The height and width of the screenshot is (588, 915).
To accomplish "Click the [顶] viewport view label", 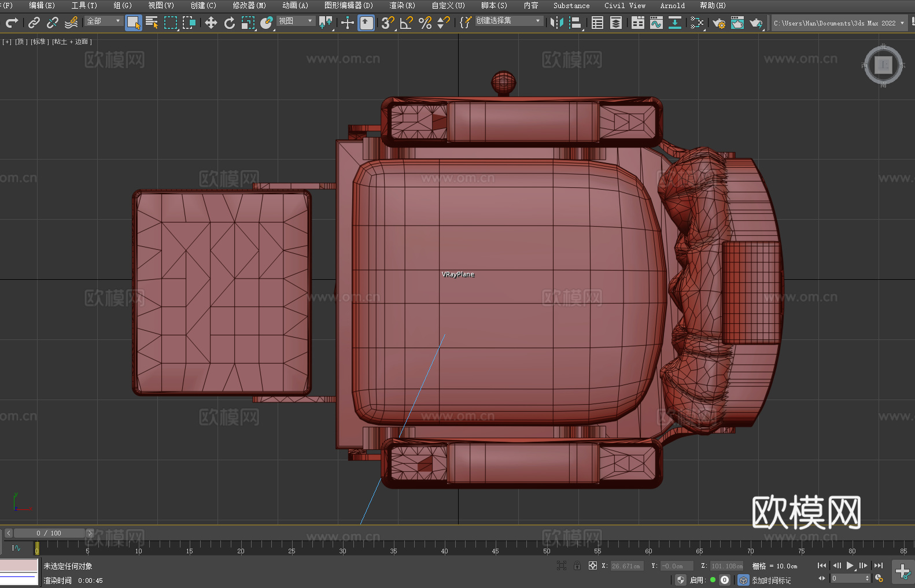I will click(21, 42).
